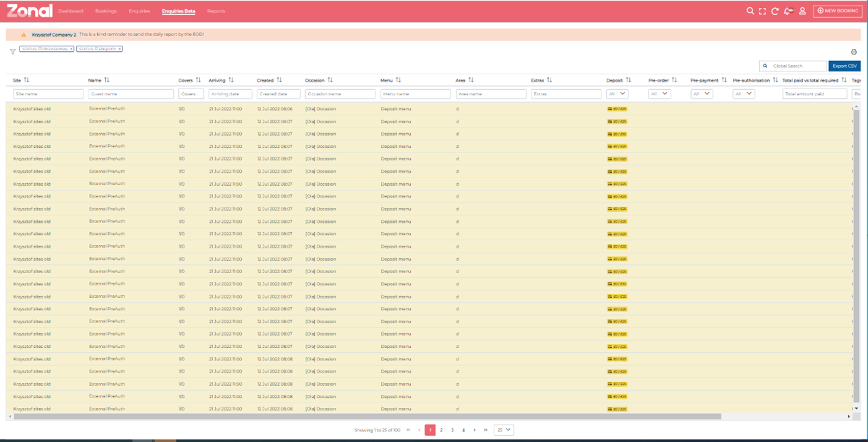Image resolution: width=868 pixels, height=442 pixels.
Task: Sort by Occasion column arrows
Action: pyautogui.click(x=330, y=80)
